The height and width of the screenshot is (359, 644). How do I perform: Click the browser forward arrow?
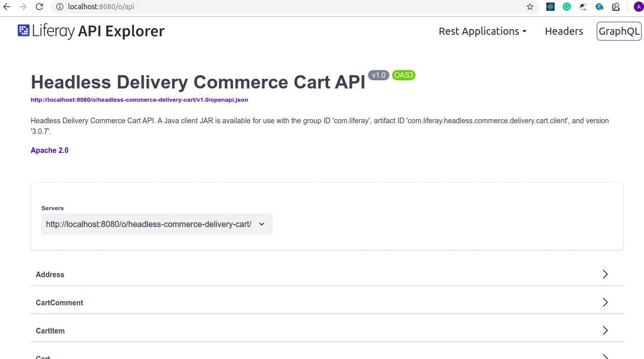click(23, 7)
